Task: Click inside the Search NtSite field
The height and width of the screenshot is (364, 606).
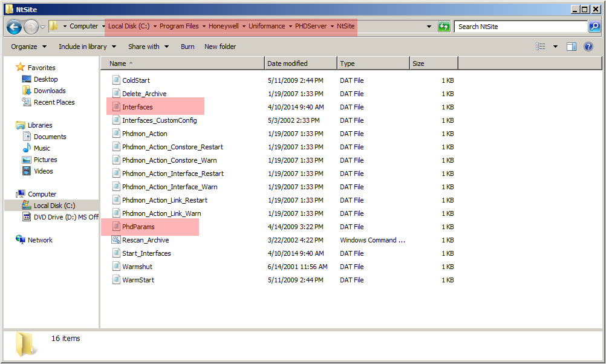Action: [x=520, y=27]
